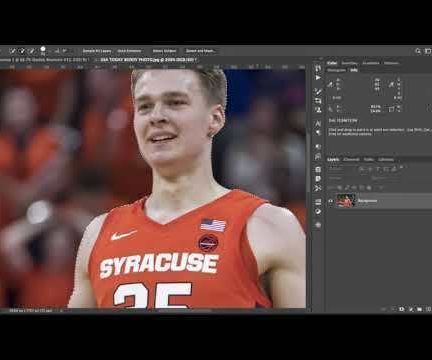Switch to the Info tab

tap(353, 70)
